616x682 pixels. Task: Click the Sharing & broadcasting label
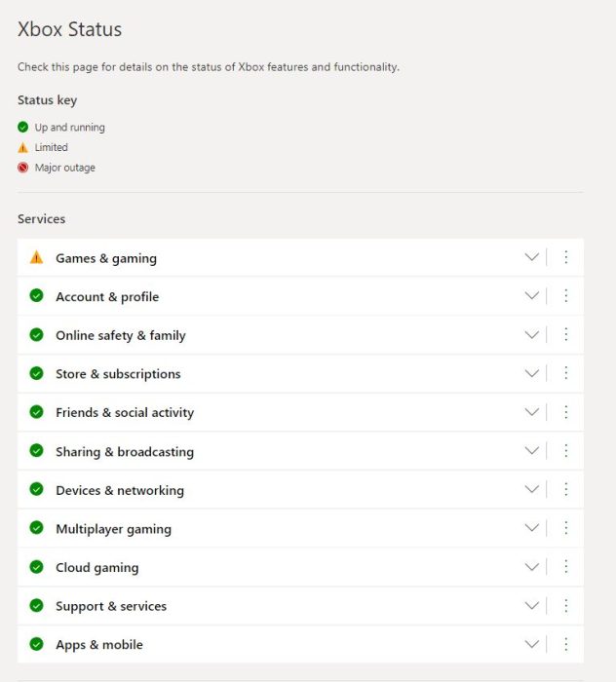pyautogui.click(x=124, y=452)
